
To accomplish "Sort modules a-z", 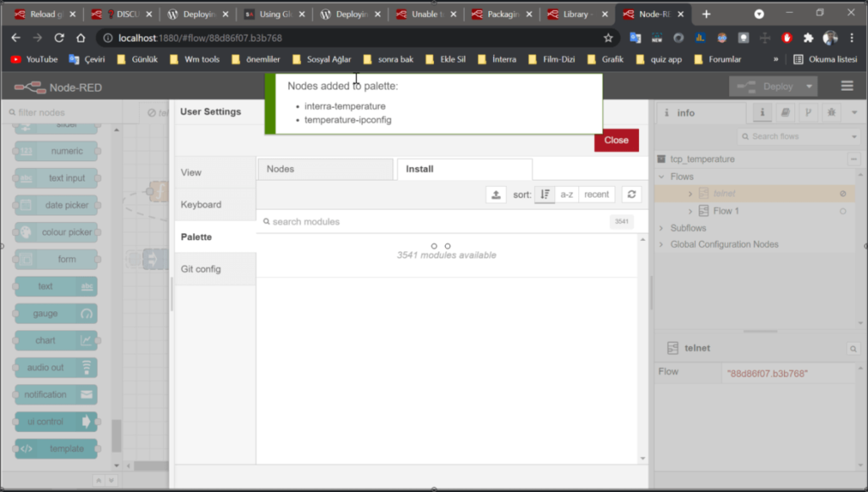I will [x=566, y=194].
